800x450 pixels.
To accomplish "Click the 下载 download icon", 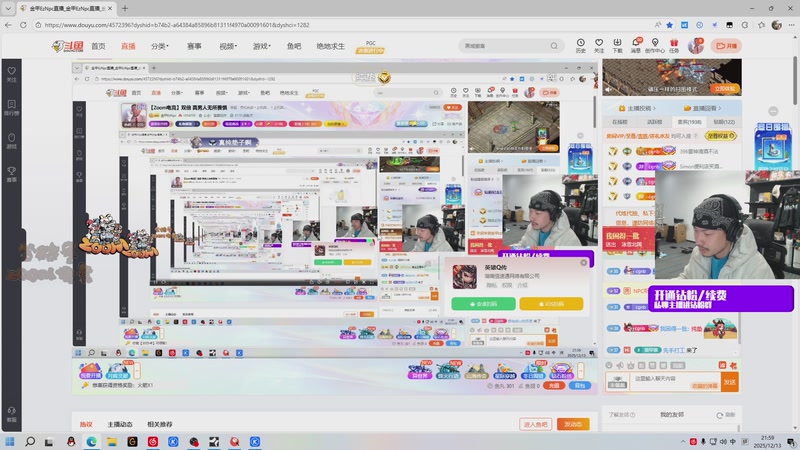I will click(x=617, y=45).
